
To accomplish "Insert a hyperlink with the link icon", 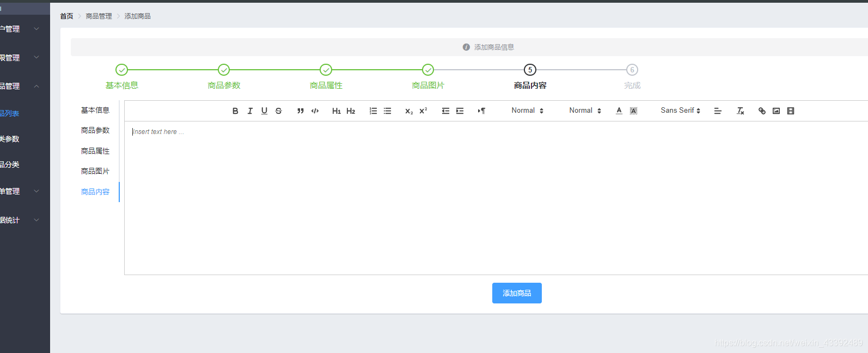I will click(762, 111).
